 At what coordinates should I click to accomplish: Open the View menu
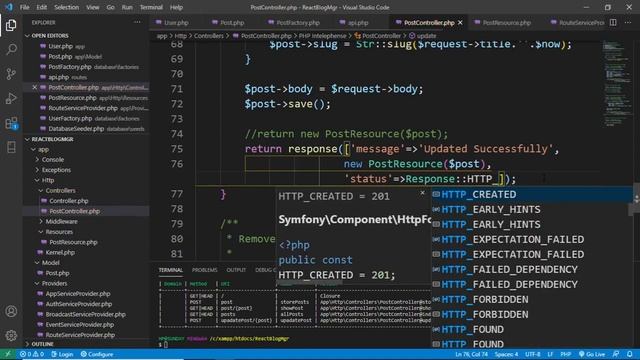tap(93, 7)
